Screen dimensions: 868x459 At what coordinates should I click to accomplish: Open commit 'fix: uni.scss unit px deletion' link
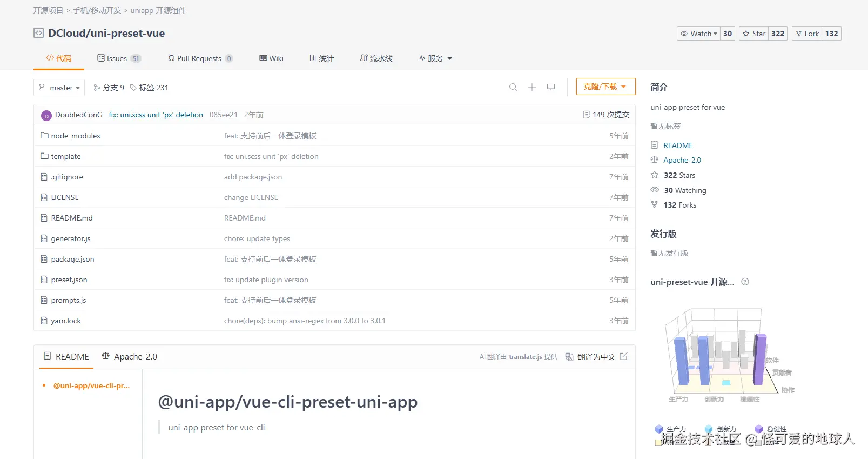[x=156, y=115]
